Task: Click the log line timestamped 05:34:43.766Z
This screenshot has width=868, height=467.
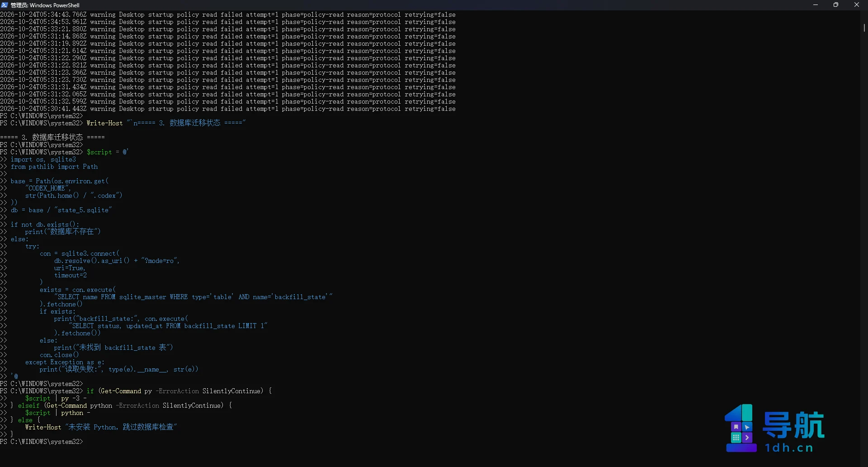Action: [x=228, y=15]
